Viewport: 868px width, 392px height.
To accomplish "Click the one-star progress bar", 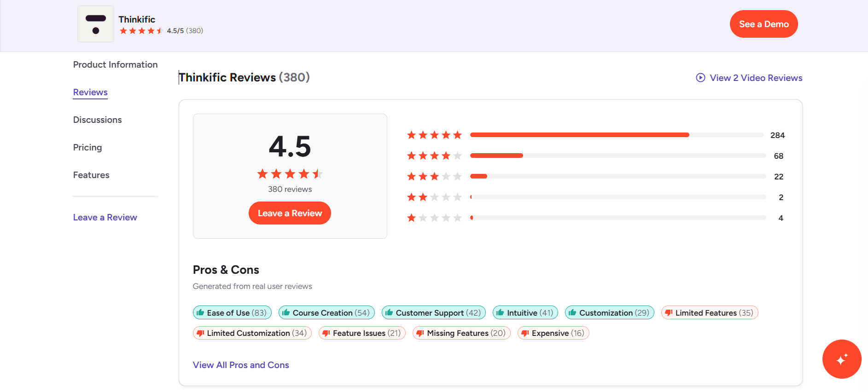I will 618,218.
